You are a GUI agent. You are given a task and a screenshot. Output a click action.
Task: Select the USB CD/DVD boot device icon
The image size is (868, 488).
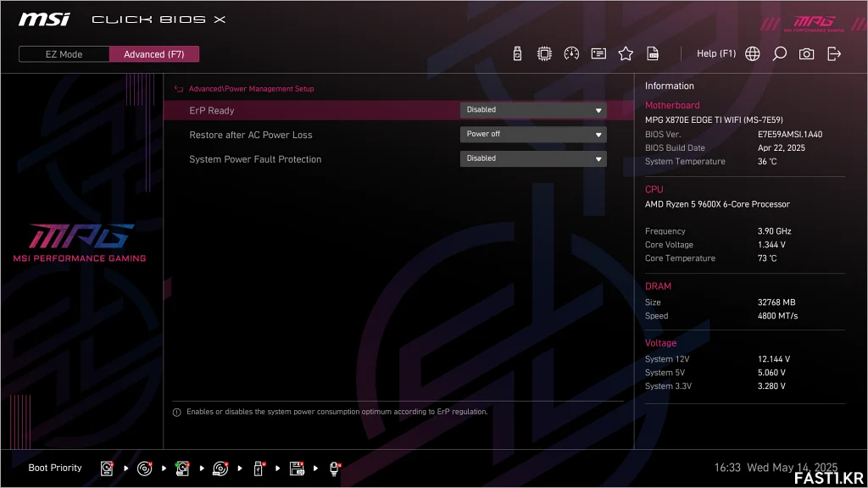[x=220, y=469]
